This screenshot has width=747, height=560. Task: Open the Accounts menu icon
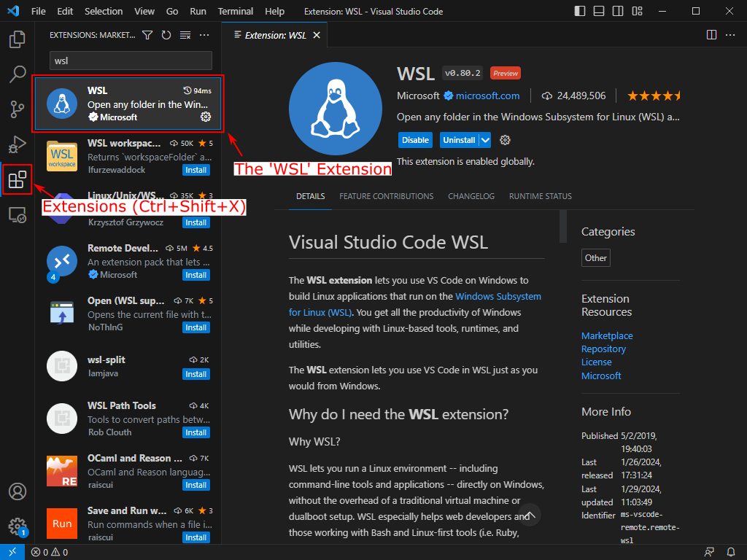tap(18, 491)
